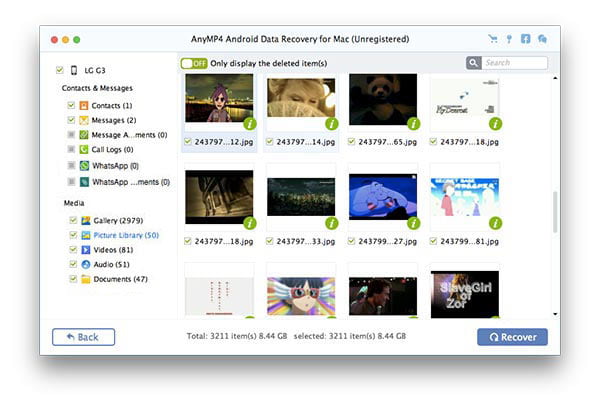Click the Videos play icon
The image size is (600, 409).
[86, 250]
